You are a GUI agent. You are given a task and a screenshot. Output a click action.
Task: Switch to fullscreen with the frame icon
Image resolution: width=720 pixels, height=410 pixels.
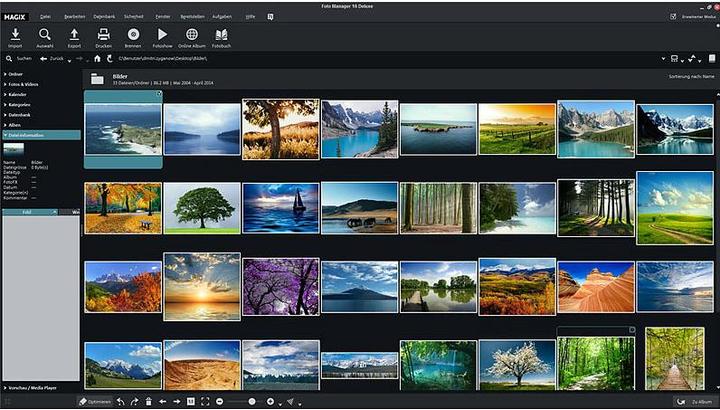click(205, 402)
